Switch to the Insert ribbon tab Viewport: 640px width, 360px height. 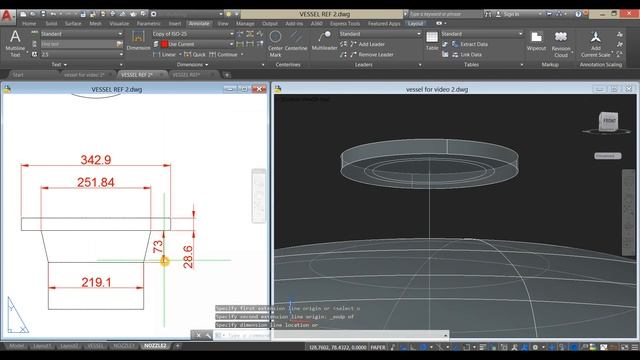coord(175,24)
